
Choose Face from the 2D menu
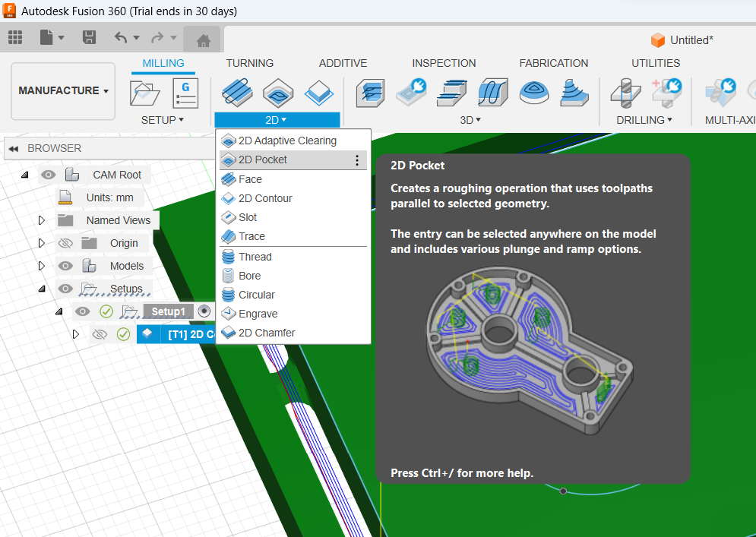[x=293, y=179]
